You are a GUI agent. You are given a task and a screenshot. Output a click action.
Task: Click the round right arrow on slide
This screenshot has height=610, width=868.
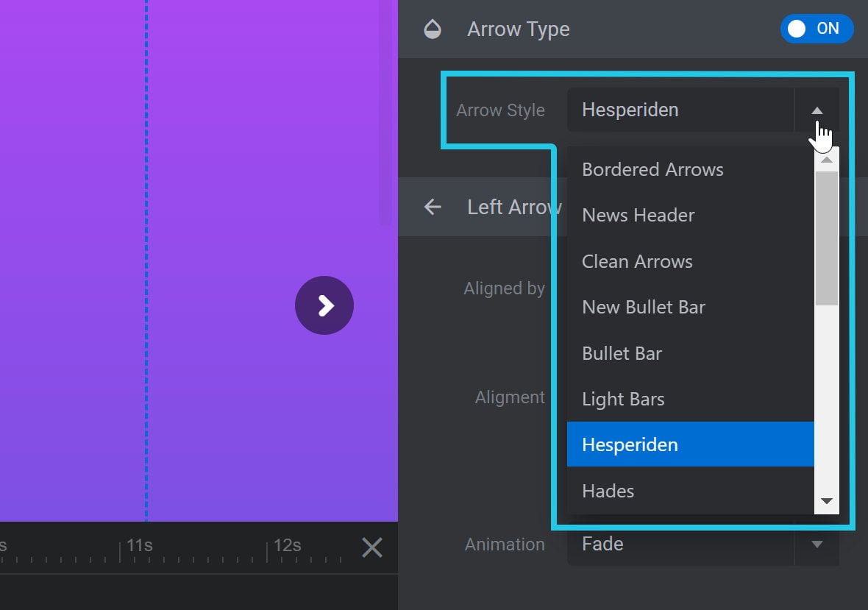pos(324,305)
